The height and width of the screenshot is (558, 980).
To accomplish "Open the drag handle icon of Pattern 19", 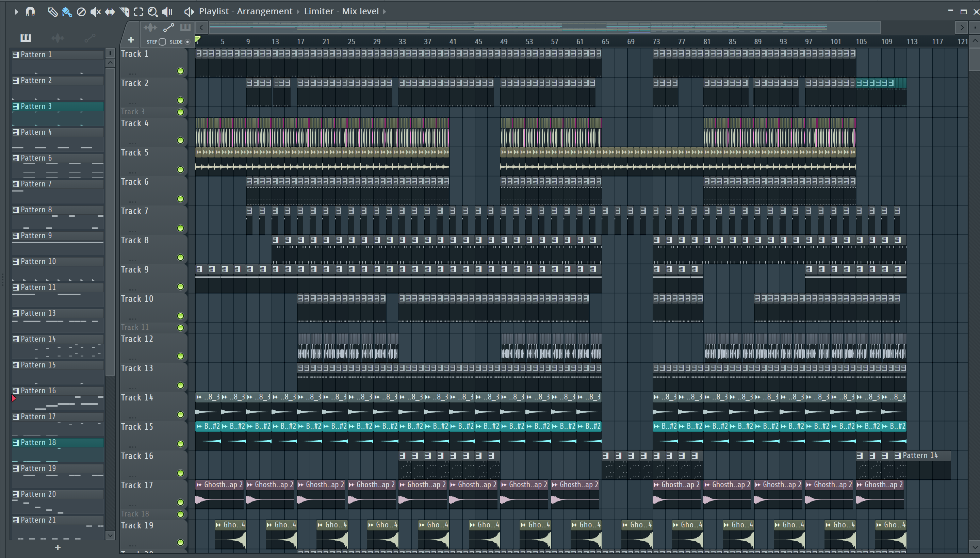I will click(16, 469).
